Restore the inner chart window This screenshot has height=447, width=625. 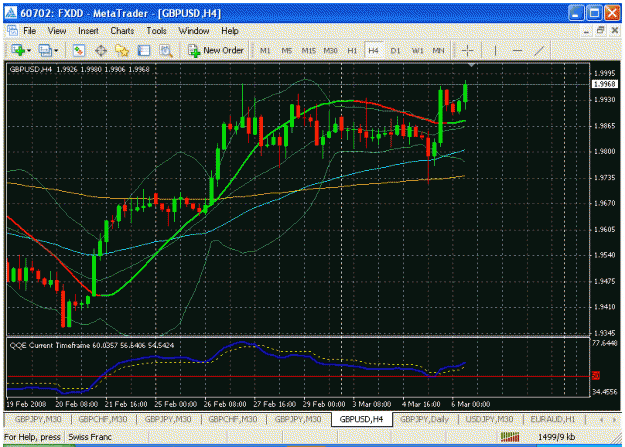(x=600, y=30)
